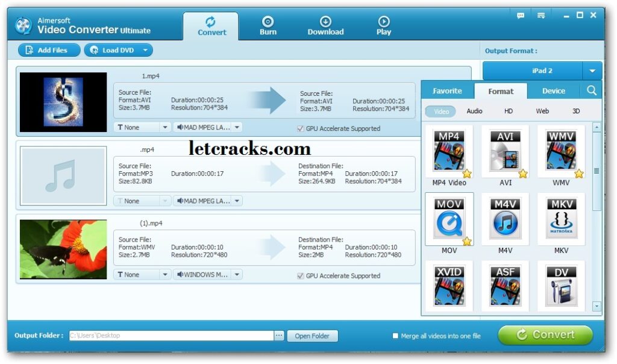This screenshot has width=617, height=364.
Task: Choose the M4V format icon
Action: 506,219
